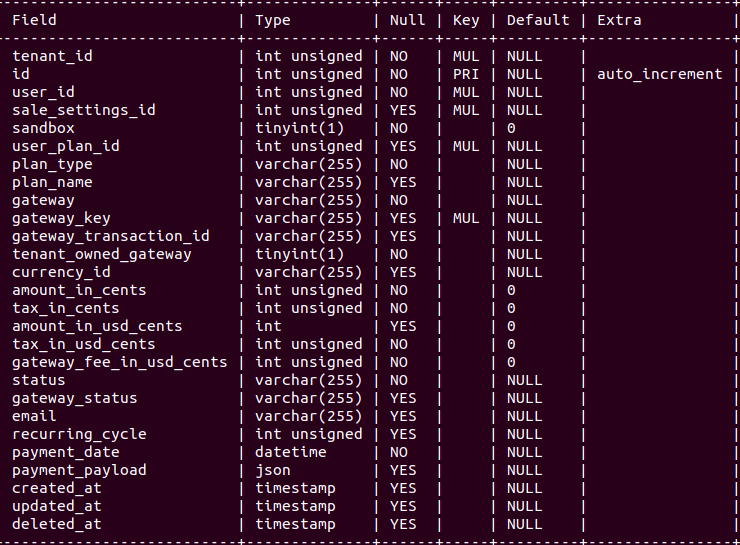This screenshot has height=545, width=740.
Task: Click the Field column header
Action: 34,20
